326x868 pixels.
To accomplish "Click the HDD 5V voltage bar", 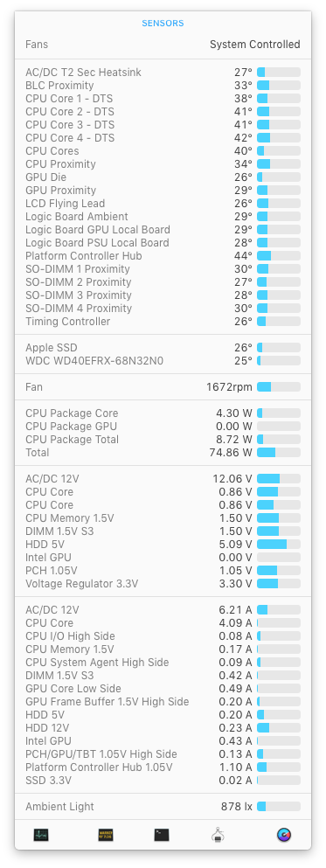I will point(279,545).
